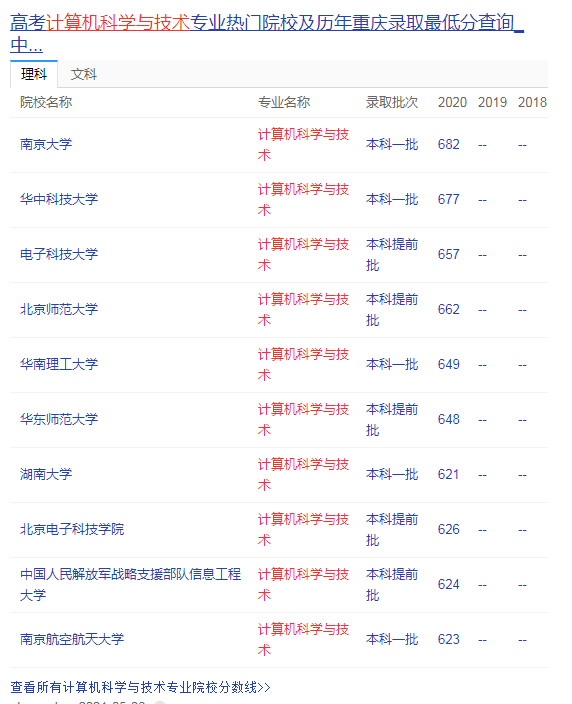Click the 624 score for 信息工程大学
The width and height of the screenshot is (572, 704).
pyautogui.click(x=449, y=585)
